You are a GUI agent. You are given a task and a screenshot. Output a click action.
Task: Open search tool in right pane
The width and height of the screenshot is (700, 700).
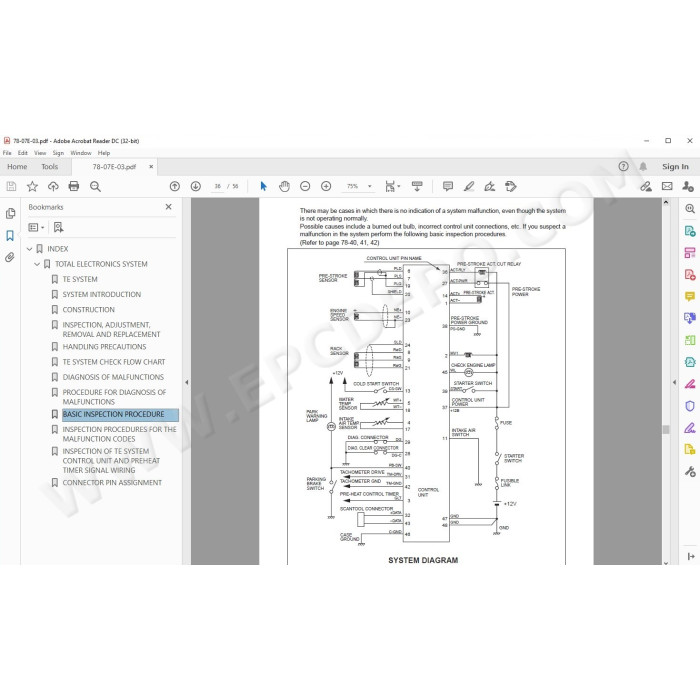(x=690, y=209)
